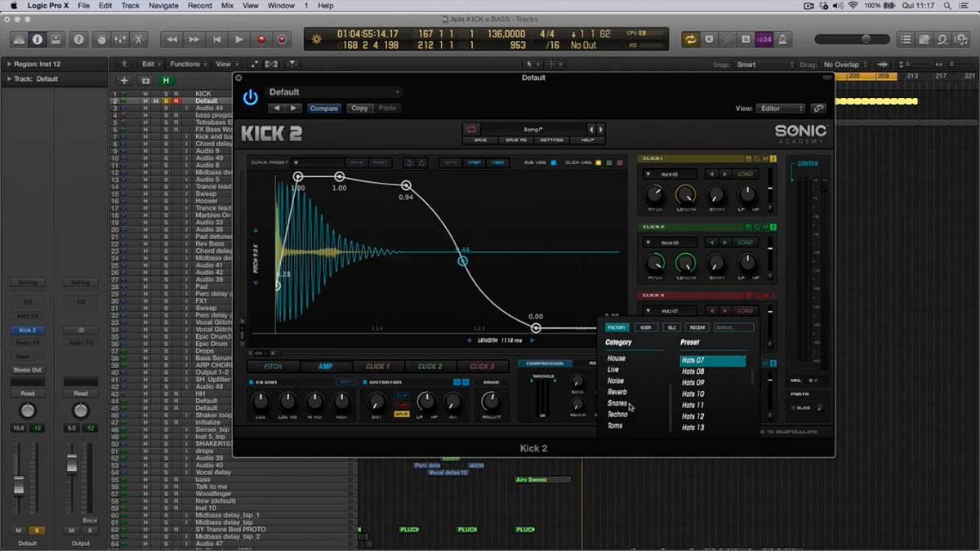Select the Recent tab in preset browser
The width and height of the screenshot is (980, 551).
pos(697,327)
